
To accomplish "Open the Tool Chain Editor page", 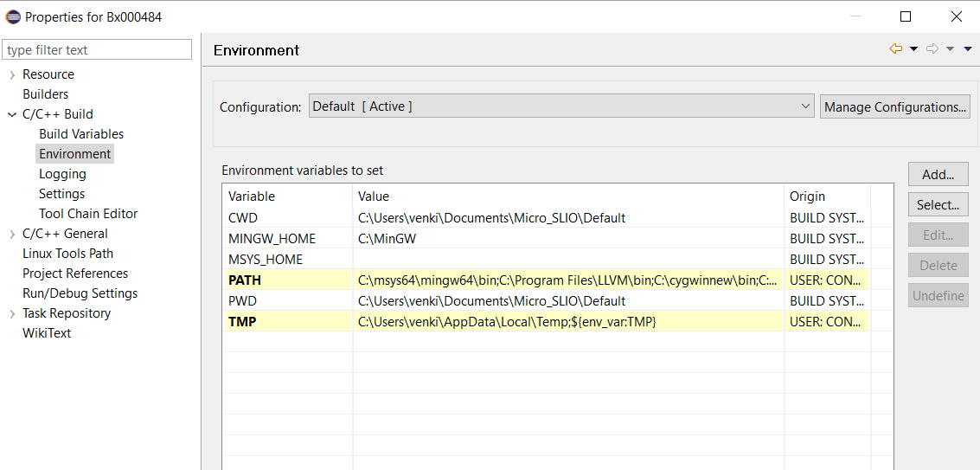I will click(88, 214).
